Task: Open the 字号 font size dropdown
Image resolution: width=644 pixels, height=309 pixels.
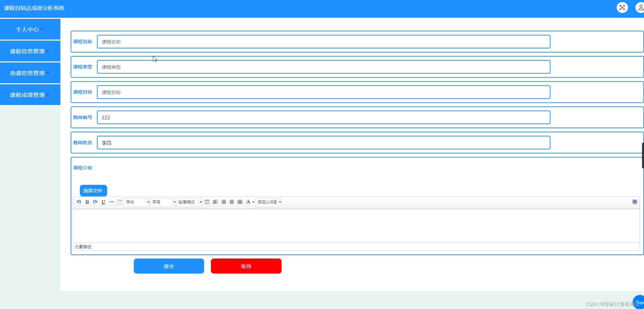Action: pyautogui.click(x=163, y=202)
